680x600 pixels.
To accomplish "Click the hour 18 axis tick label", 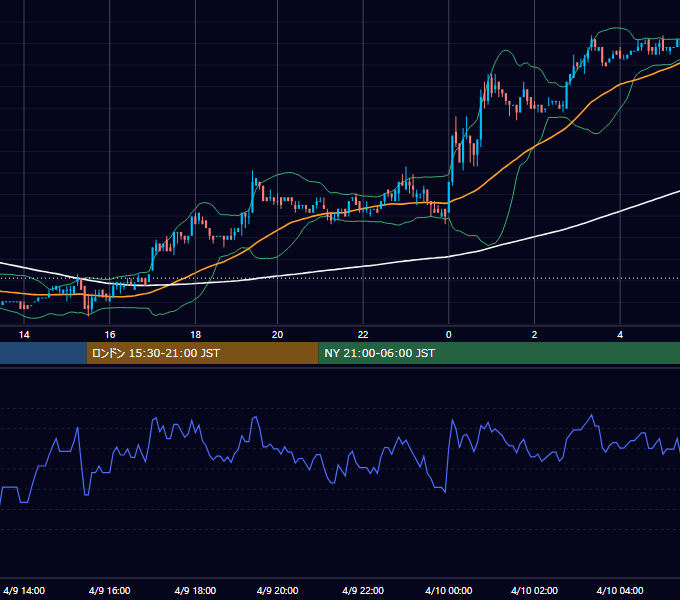I will (196, 335).
